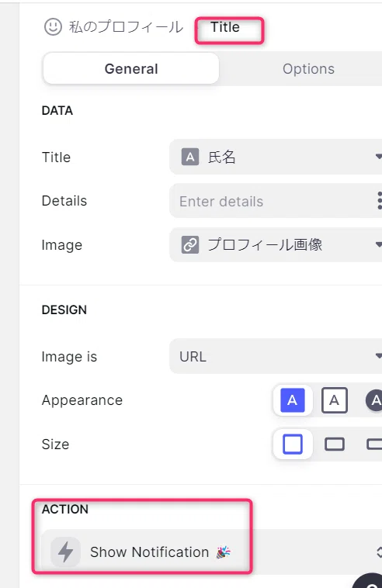Select the medium rectangle Size option

(335, 444)
